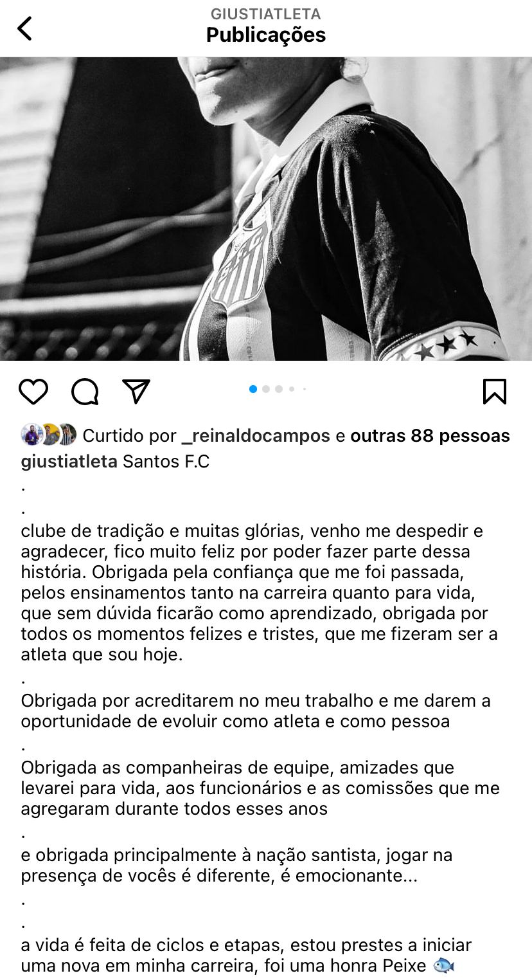Viewport: 532px width, 980px height.
Task: Open _reinaldocampos profile link
Action: [x=256, y=436]
